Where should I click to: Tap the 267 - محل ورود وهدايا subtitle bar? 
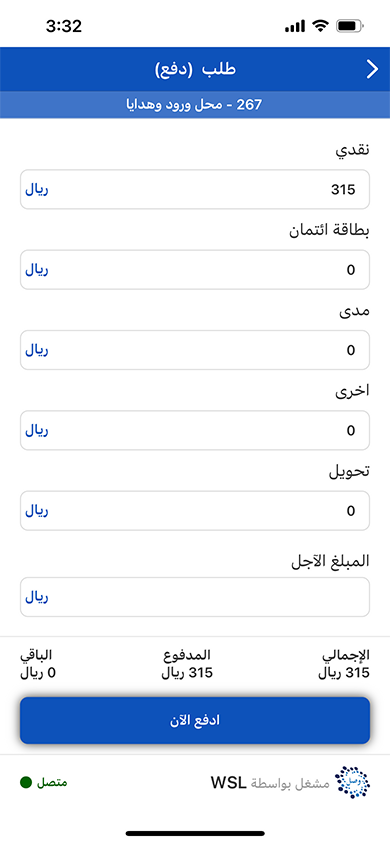point(195,104)
